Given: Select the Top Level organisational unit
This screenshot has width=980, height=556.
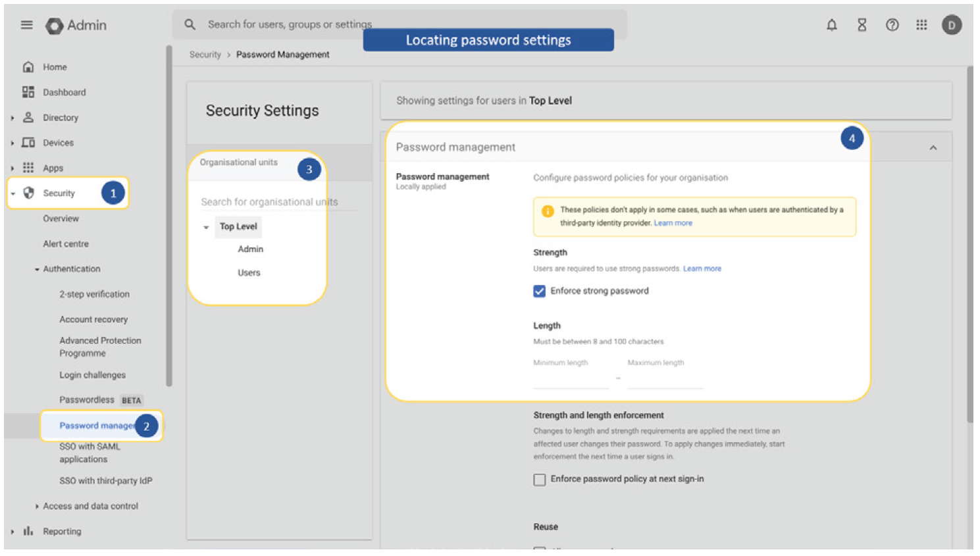Looking at the screenshot, I should click(x=238, y=226).
